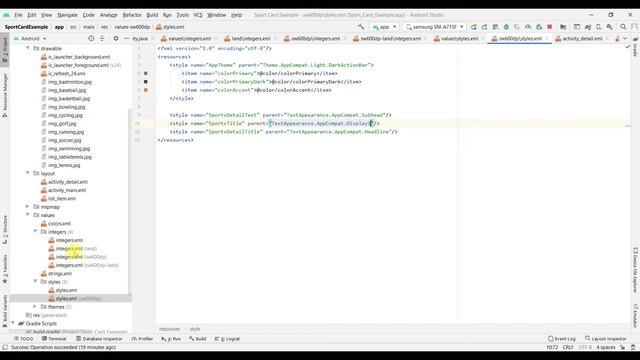The image size is (640, 360).
Task: Select list_item.xml file
Action: pyautogui.click(x=58, y=198)
